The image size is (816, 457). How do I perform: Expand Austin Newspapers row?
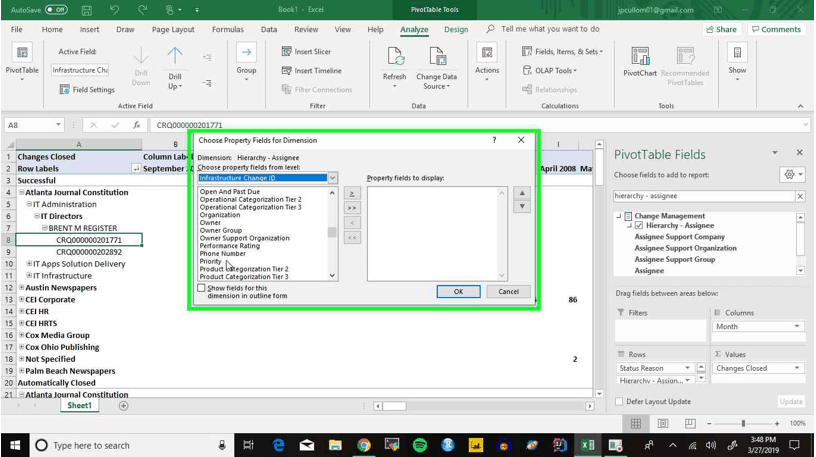click(22, 287)
